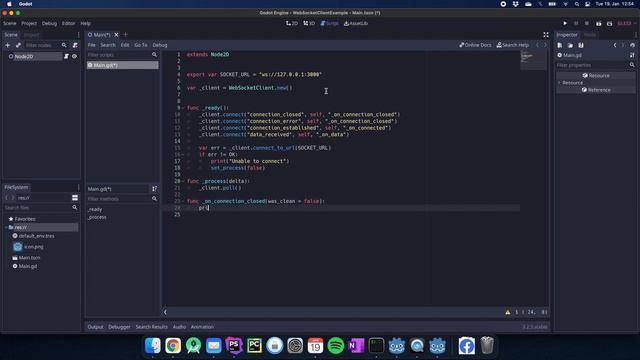Jump to _ready method
This screenshot has height=360, width=640.
point(95,209)
